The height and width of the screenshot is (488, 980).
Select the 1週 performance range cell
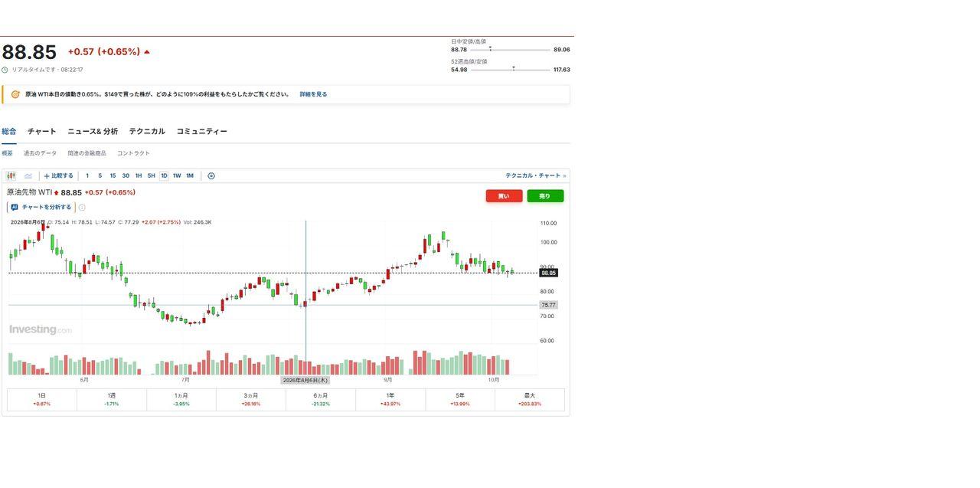[x=112, y=400]
